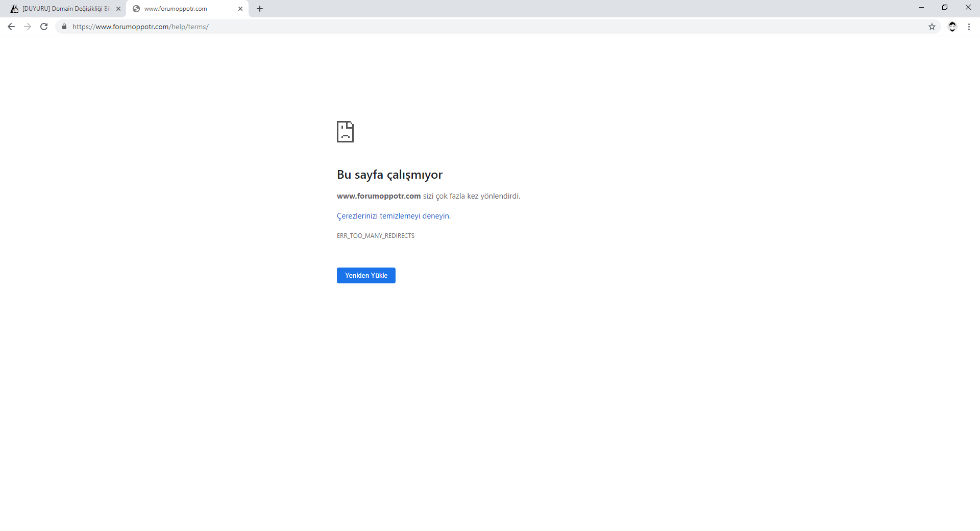Click the favicon on the DUYURU tab
The image size is (980, 531).
(x=14, y=9)
